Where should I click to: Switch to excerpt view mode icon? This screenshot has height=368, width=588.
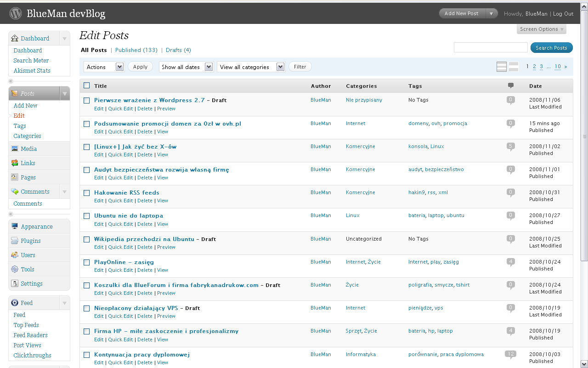pos(514,67)
